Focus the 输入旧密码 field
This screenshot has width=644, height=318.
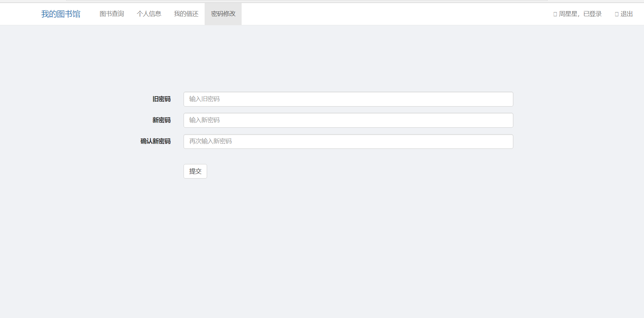pos(348,99)
